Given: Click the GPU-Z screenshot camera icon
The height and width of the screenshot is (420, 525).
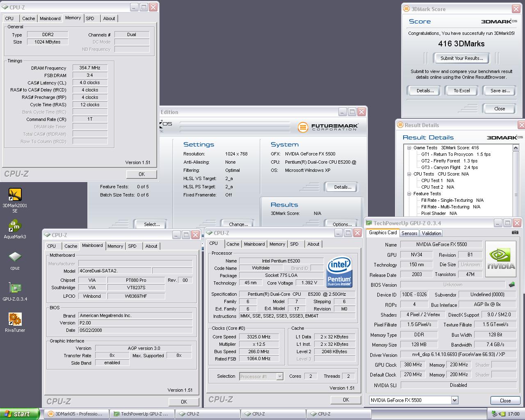Looking at the screenshot, I should coord(515,233).
